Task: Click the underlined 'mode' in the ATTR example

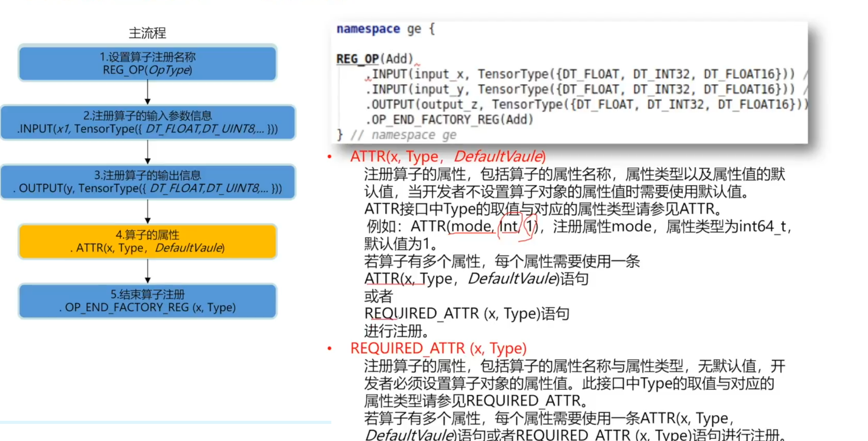Action: click(x=472, y=226)
